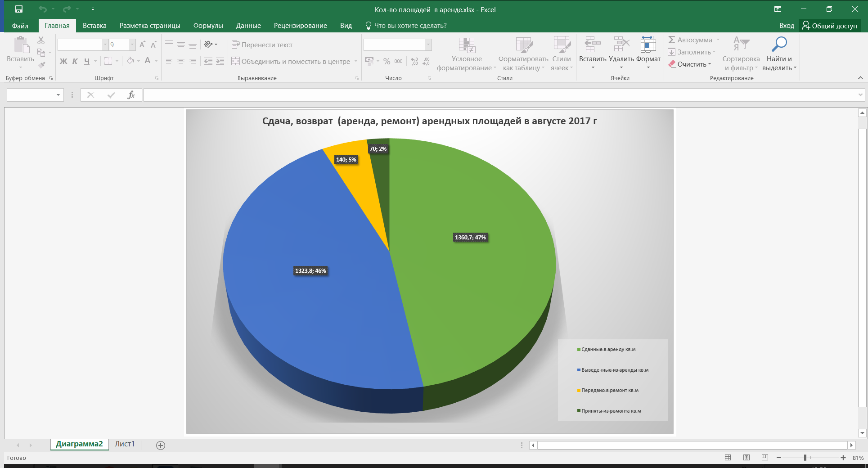Open Merge and Center dropdown arrow
The height and width of the screenshot is (468, 868).
coord(356,61)
